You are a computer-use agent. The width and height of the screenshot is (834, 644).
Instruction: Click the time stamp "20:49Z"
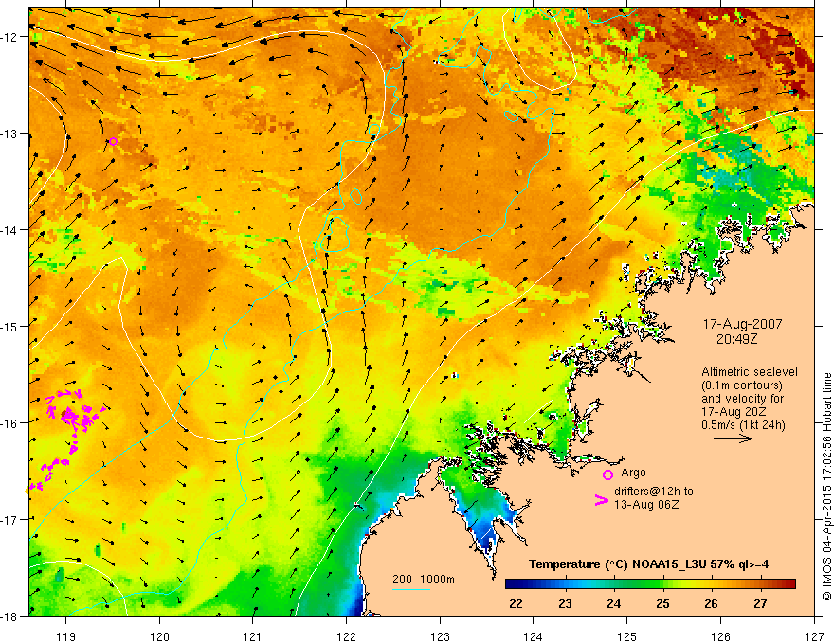click(736, 338)
